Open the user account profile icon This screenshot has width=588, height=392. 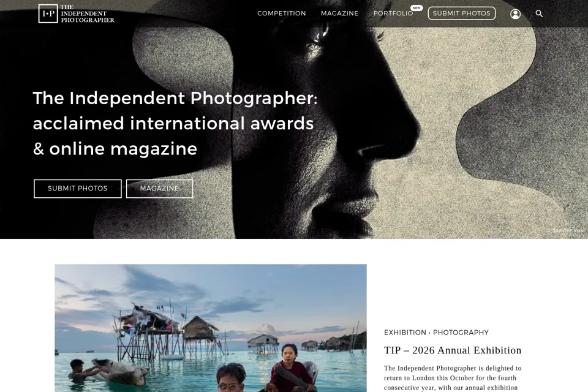[x=515, y=14]
